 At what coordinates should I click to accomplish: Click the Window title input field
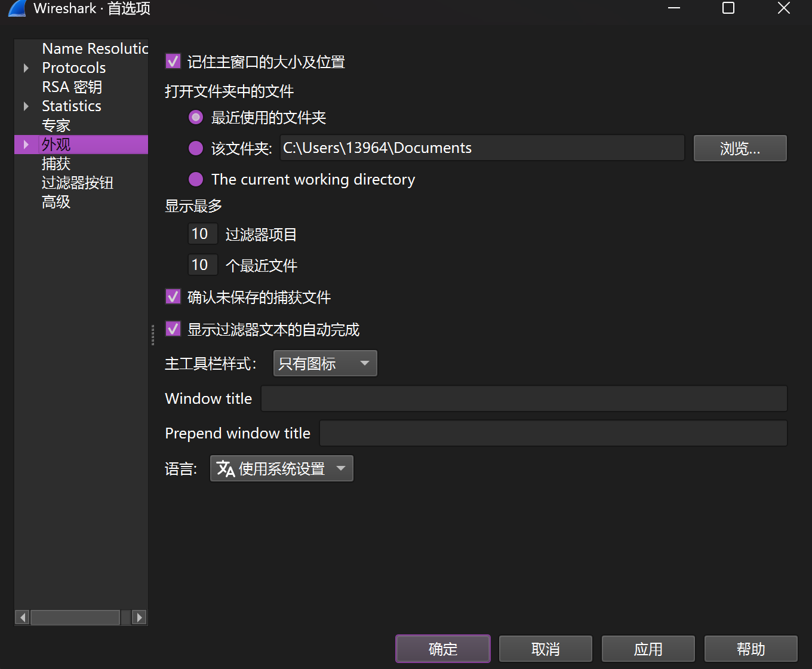coord(524,398)
